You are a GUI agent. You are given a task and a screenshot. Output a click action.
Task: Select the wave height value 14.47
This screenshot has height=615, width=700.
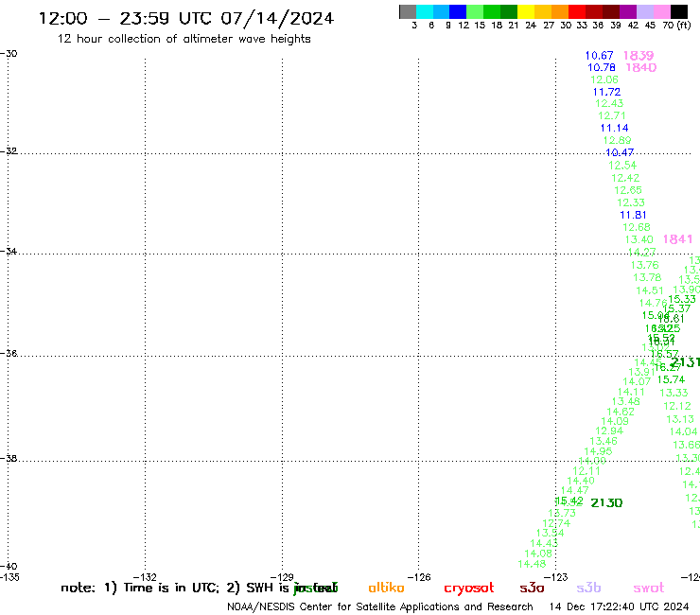(575, 490)
